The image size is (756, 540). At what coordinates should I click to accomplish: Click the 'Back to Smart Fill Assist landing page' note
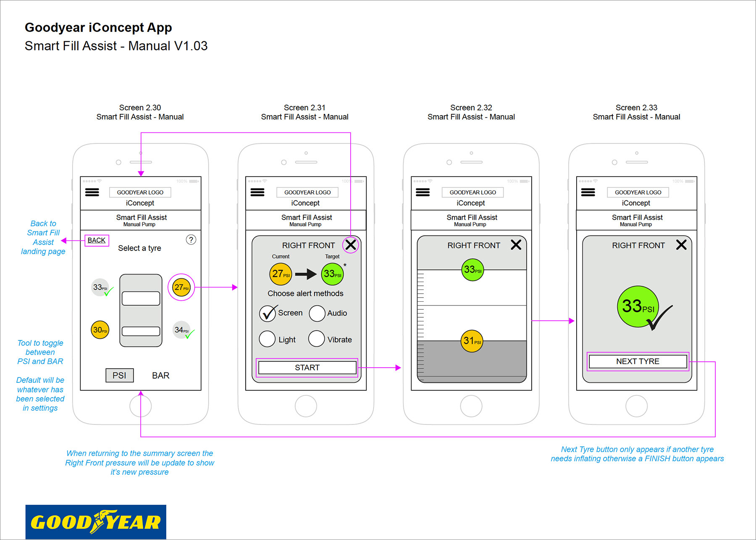tap(43, 237)
